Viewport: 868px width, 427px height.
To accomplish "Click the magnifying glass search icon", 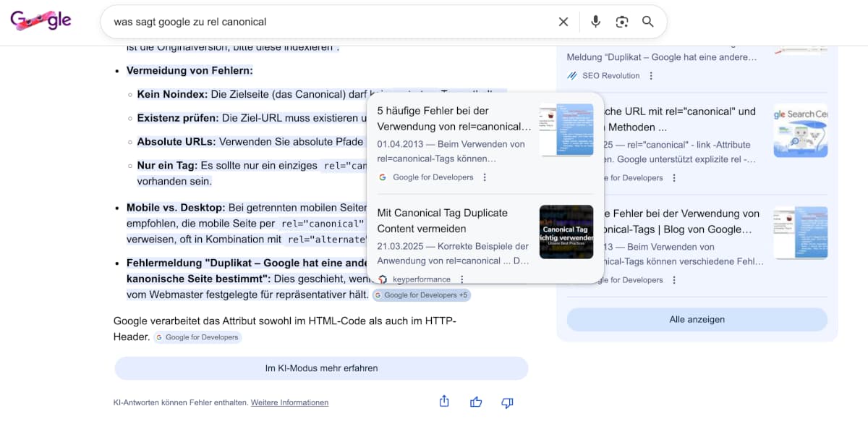I will click(x=647, y=22).
